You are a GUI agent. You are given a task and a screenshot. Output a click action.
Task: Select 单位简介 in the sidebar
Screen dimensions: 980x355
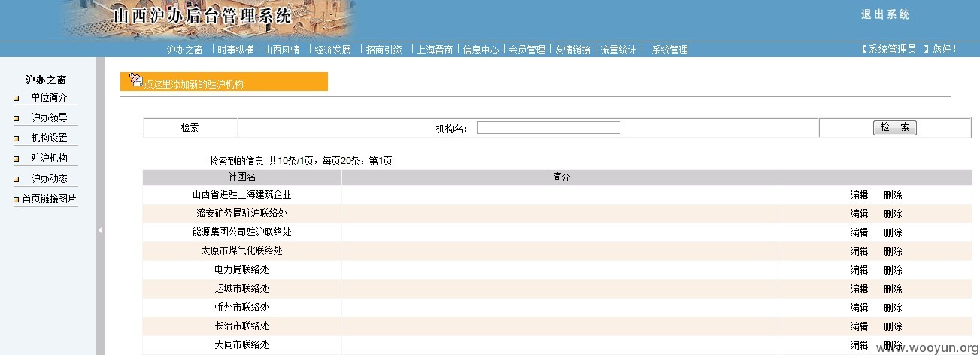(x=49, y=98)
